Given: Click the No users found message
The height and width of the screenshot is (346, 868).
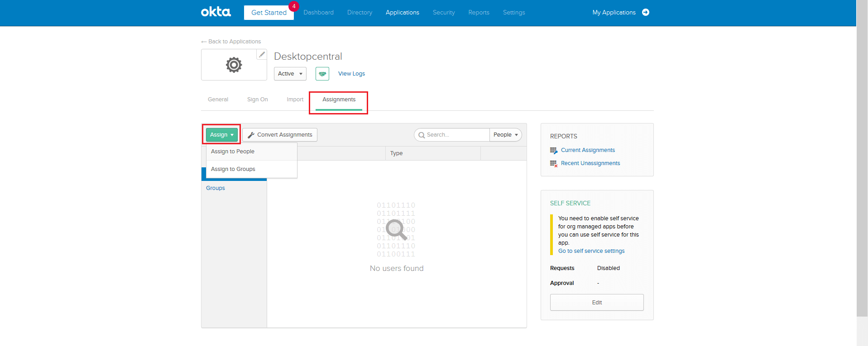Looking at the screenshot, I should pos(397,268).
